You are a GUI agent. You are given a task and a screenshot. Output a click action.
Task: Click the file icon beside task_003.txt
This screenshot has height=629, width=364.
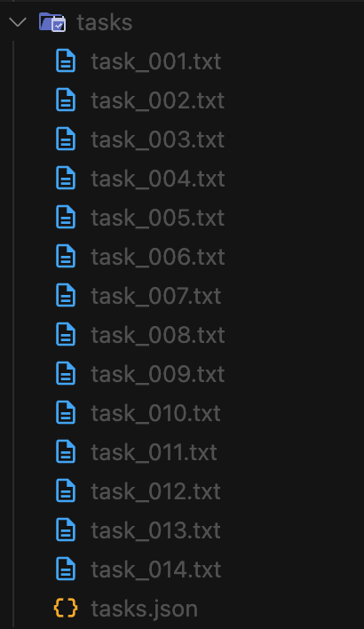pyautogui.click(x=66, y=139)
